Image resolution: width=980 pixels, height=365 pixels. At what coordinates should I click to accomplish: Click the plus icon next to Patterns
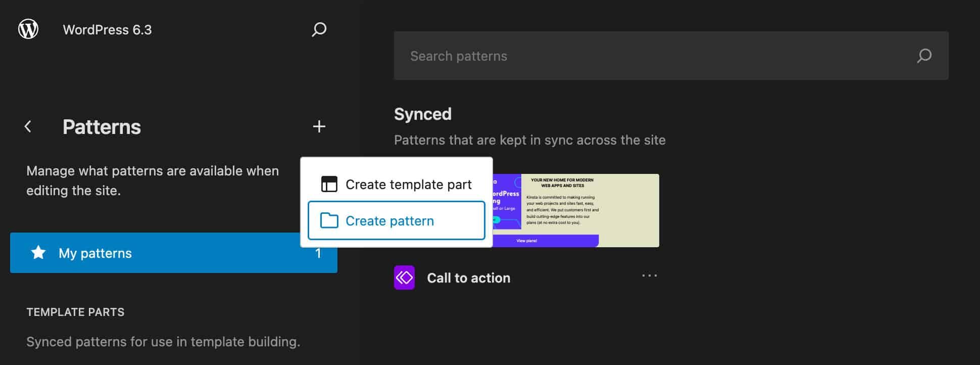[319, 126]
